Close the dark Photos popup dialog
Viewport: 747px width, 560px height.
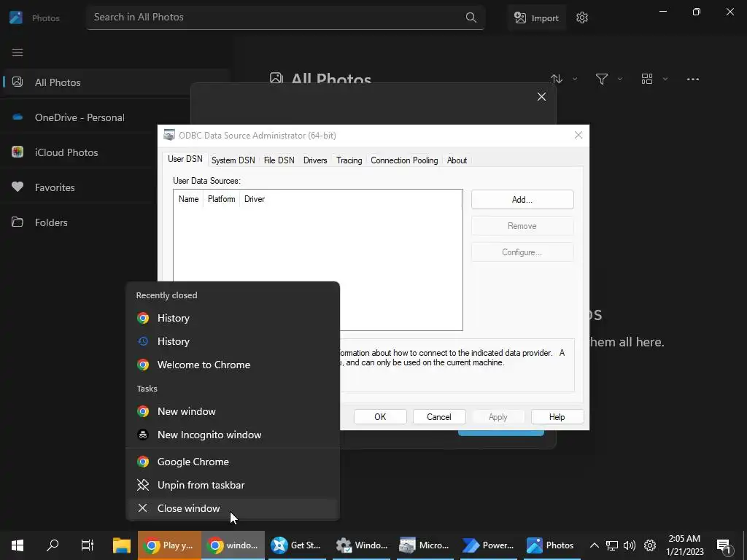(542, 97)
